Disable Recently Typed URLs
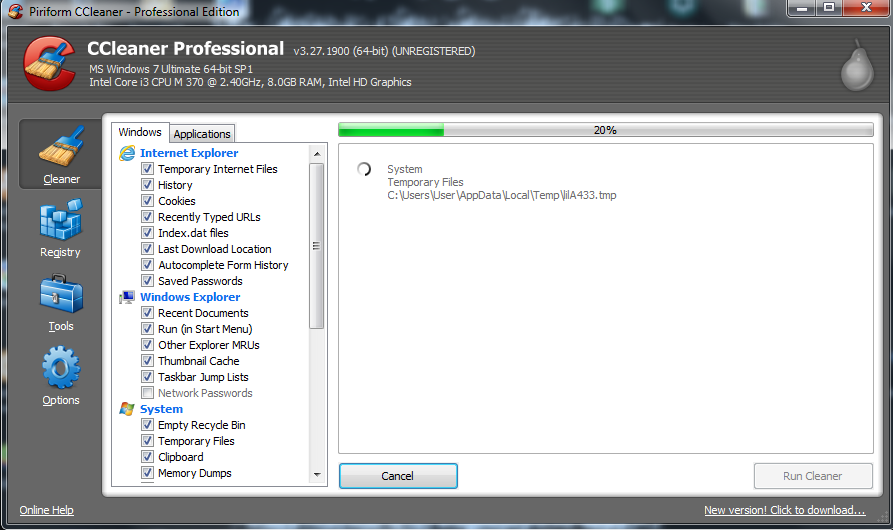 pyautogui.click(x=148, y=216)
